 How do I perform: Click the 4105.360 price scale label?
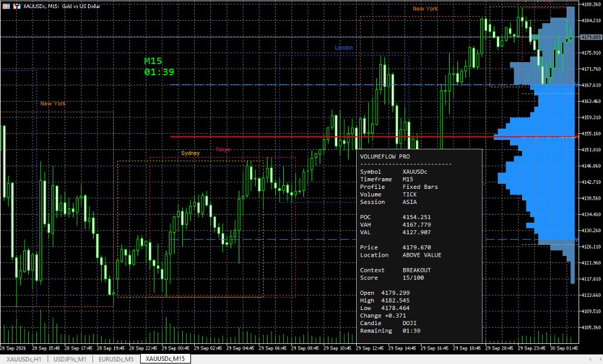[592, 328]
